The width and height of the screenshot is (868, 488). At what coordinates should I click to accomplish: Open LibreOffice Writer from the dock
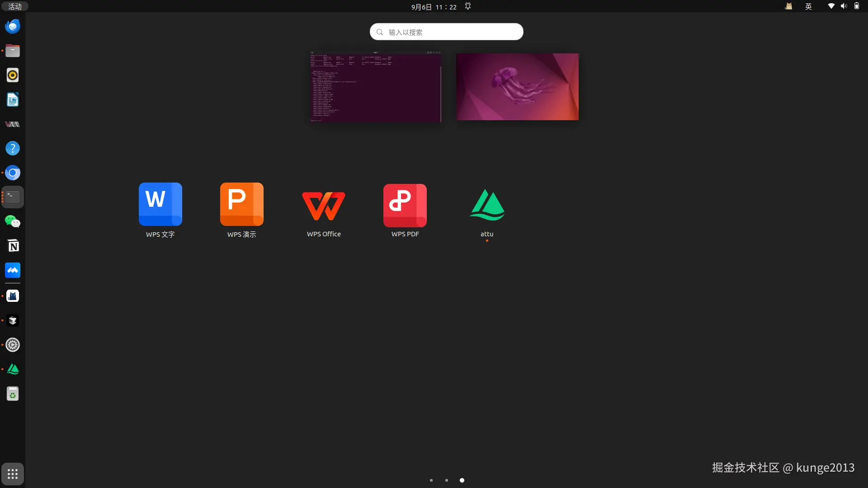pos(13,99)
